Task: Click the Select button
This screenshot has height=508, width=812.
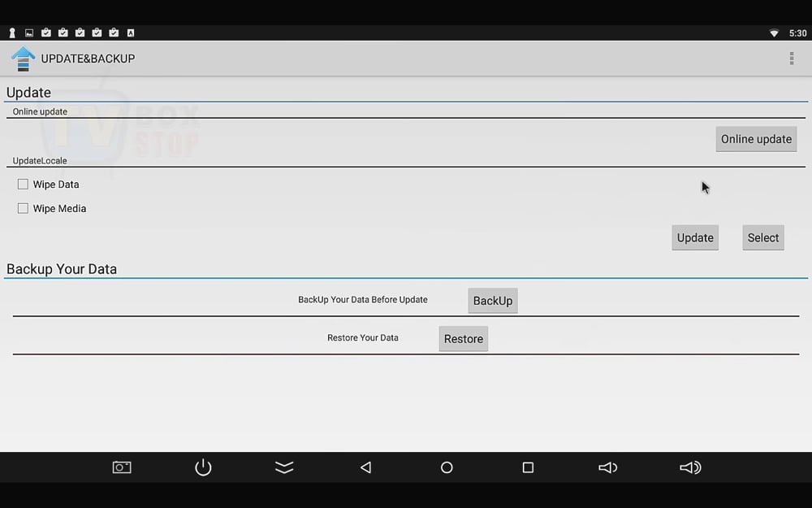Action: click(x=762, y=237)
